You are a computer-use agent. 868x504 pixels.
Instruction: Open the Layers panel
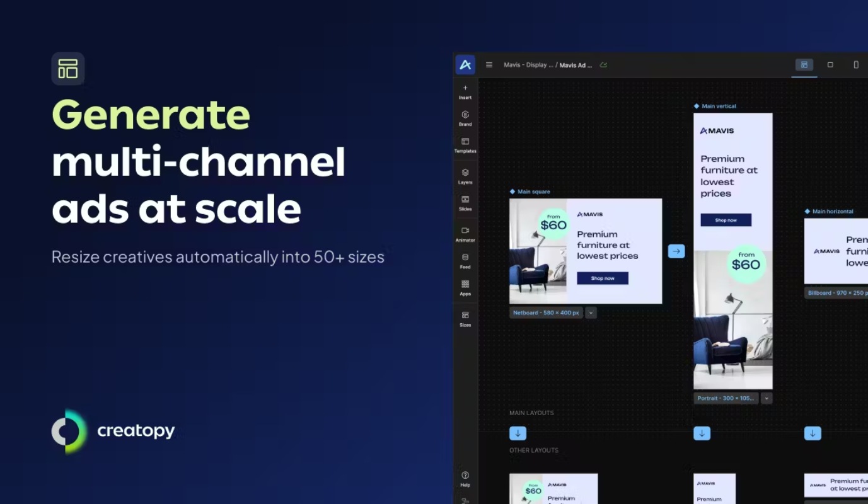465,176
